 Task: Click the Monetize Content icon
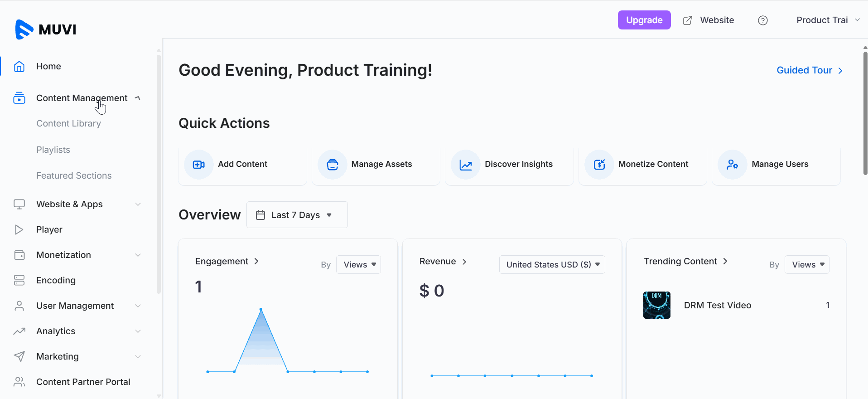599,165
